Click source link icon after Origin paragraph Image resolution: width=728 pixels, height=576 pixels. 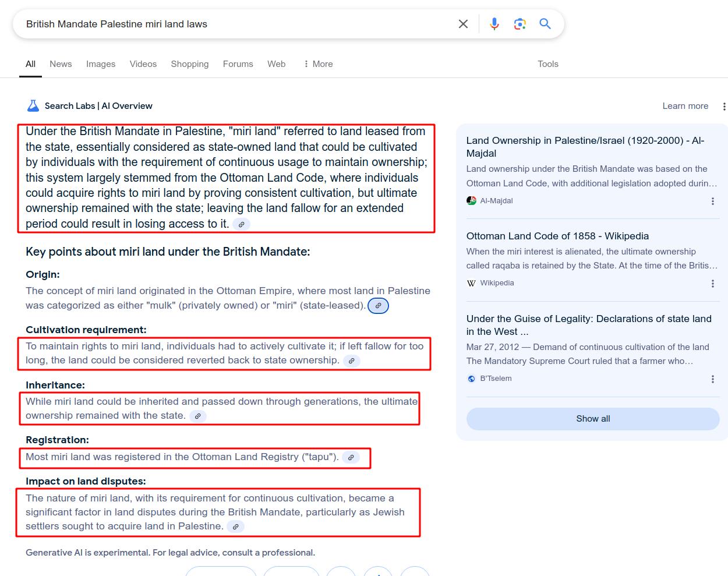378,306
